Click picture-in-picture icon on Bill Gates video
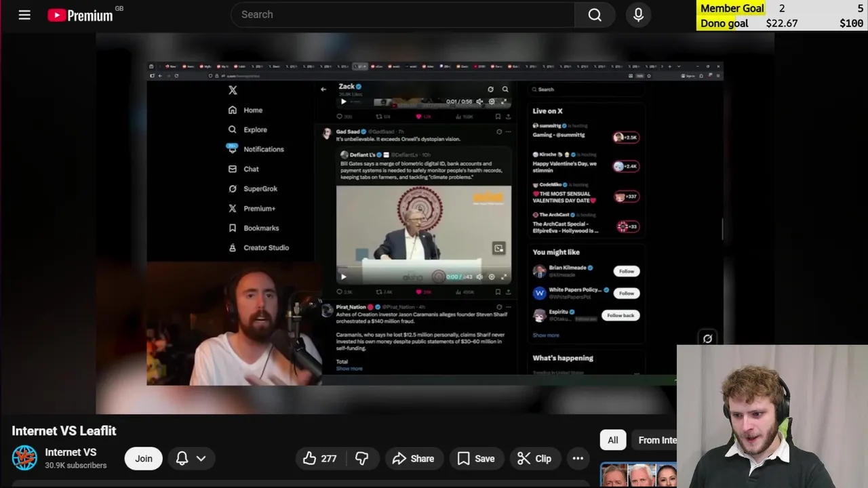 498,248
